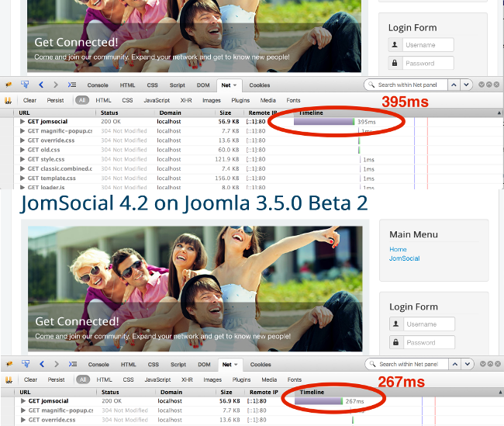Image resolution: width=504 pixels, height=426 pixels.
Task: Activate element inspector icon in lower Firebug panel
Action: click(x=26, y=364)
